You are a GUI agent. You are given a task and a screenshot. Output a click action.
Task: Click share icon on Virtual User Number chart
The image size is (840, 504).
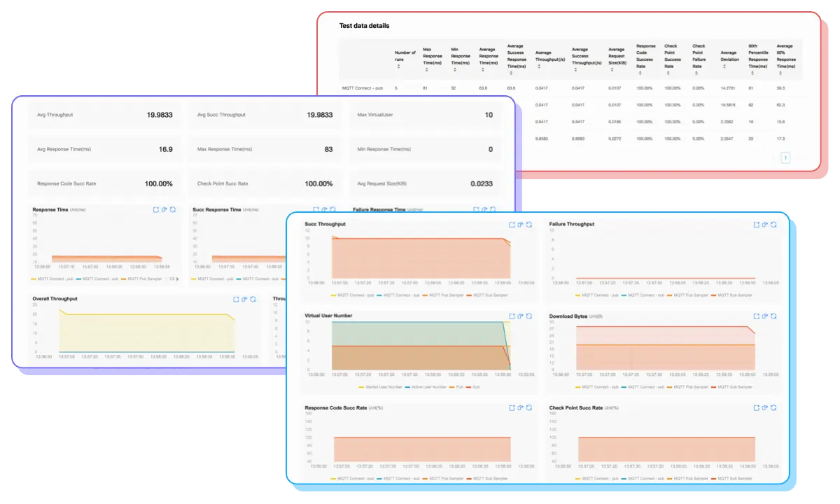(x=520, y=316)
